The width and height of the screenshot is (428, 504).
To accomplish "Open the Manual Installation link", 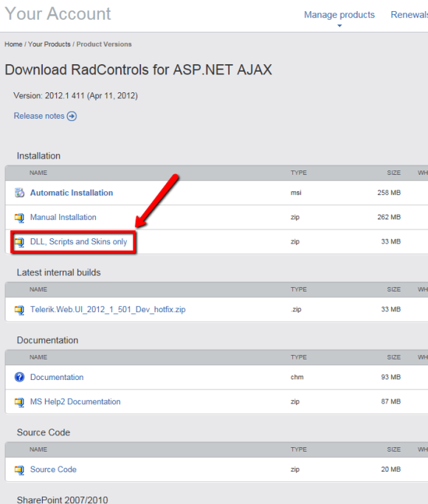I will (63, 217).
